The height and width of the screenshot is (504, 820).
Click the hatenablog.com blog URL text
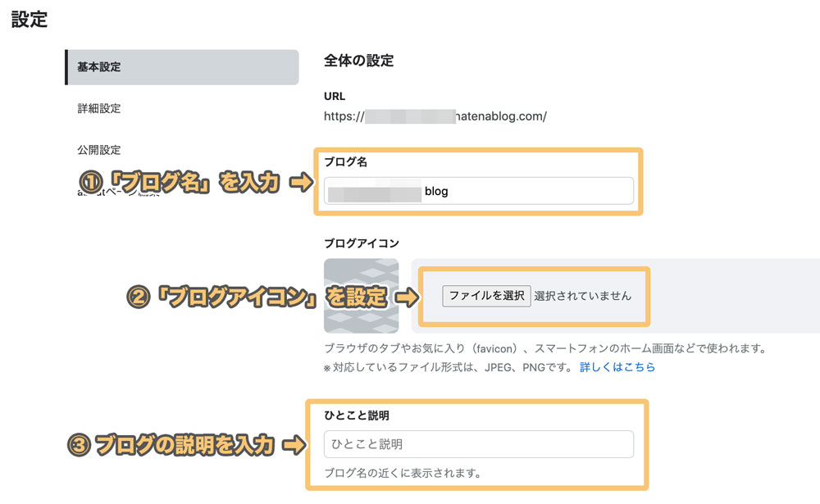(435, 116)
